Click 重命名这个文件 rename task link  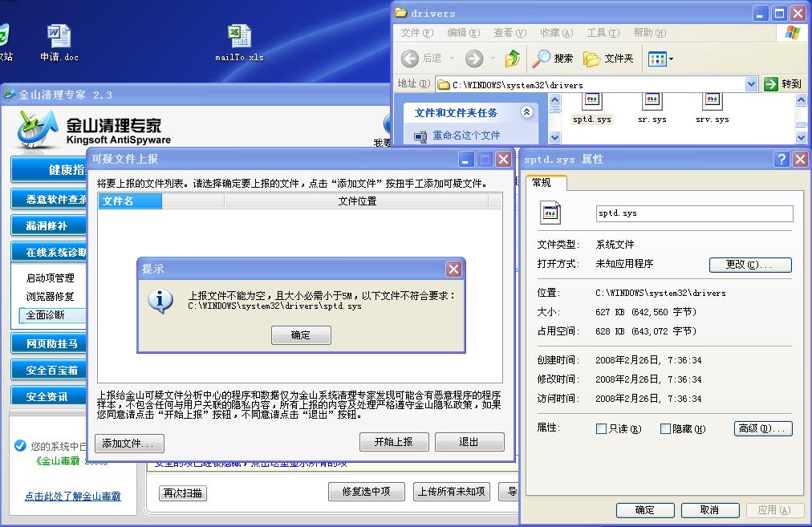click(466, 136)
